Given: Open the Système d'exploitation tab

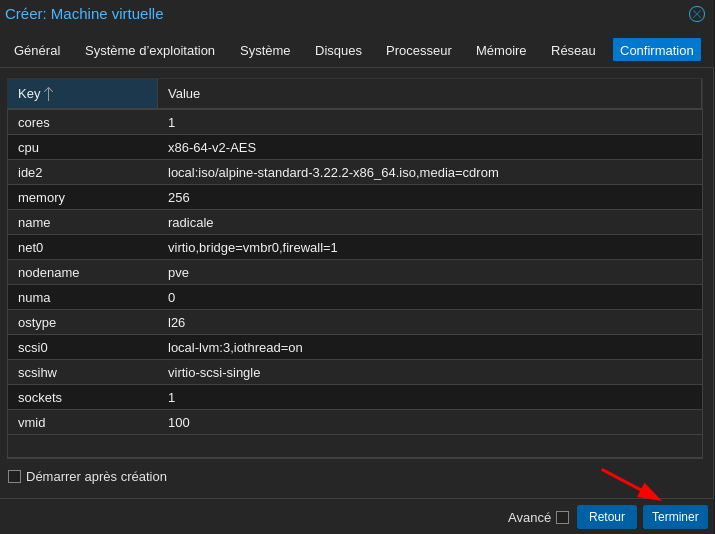Looking at the screenshot, I should (150, 50).
